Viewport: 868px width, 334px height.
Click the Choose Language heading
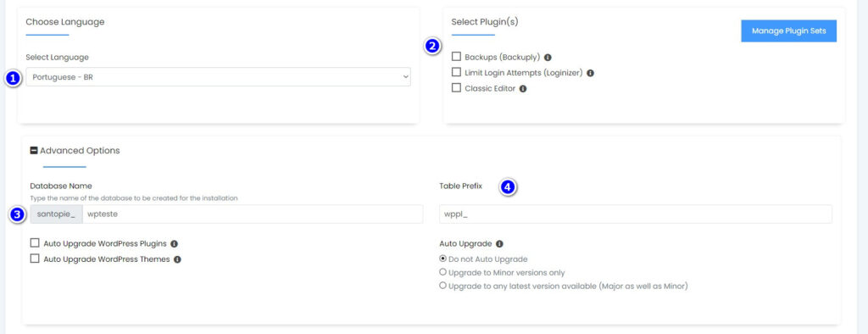coord(65,22)
